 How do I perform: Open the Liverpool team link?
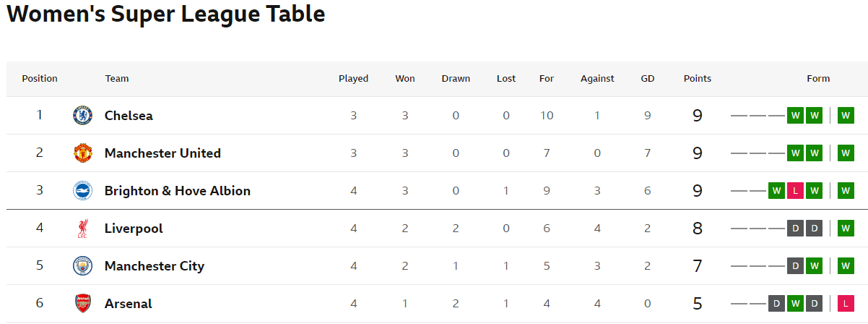[134, 229]
